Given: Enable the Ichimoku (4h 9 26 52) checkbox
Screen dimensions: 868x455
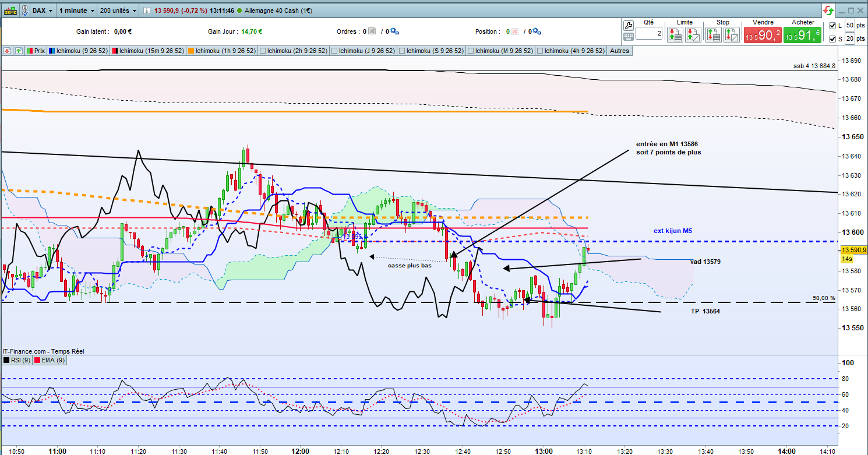Looking at the screenshot, I should tap(540, 51).
